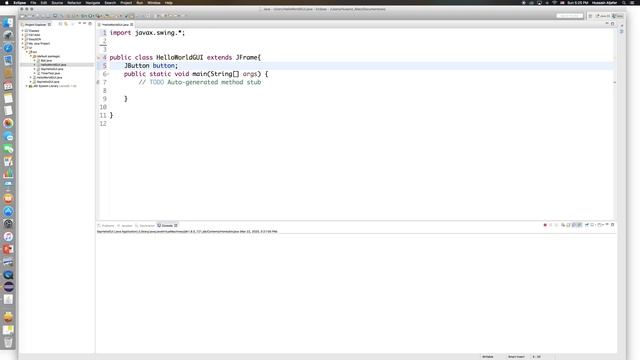640x360 pixels.
Task: Expand the JRE System Library node
Action: point(27,86)
